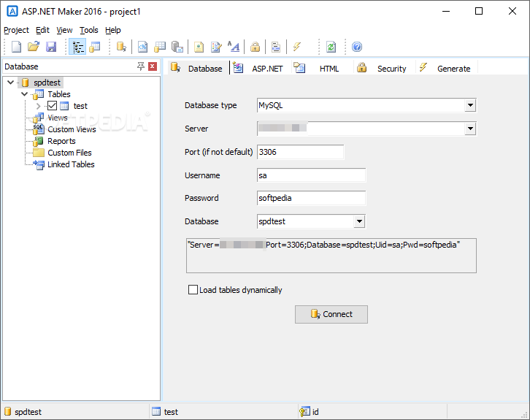Click the lightning bolt generate toolbar icon
The image size is (530, 420).
(297, 47)
